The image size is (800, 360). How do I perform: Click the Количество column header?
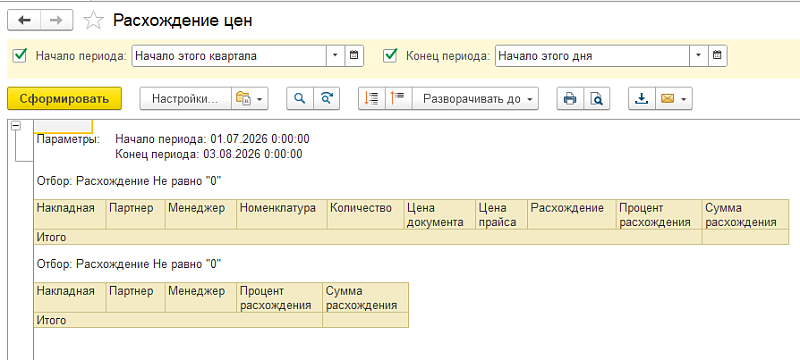365,215
